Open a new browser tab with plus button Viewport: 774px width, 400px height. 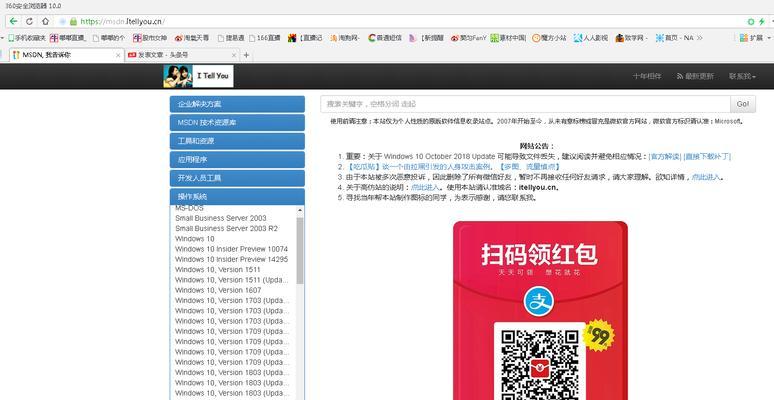(x=246, y=55)
